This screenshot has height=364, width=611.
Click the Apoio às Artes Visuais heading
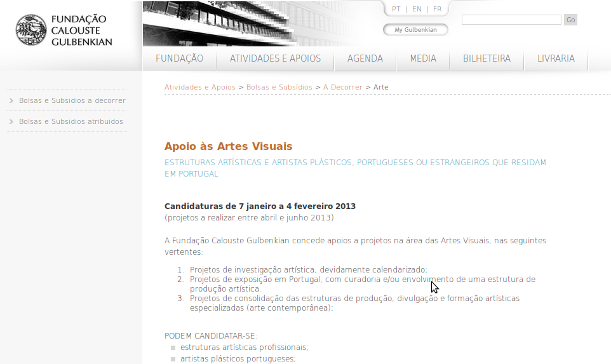click(x=228, y=147)
